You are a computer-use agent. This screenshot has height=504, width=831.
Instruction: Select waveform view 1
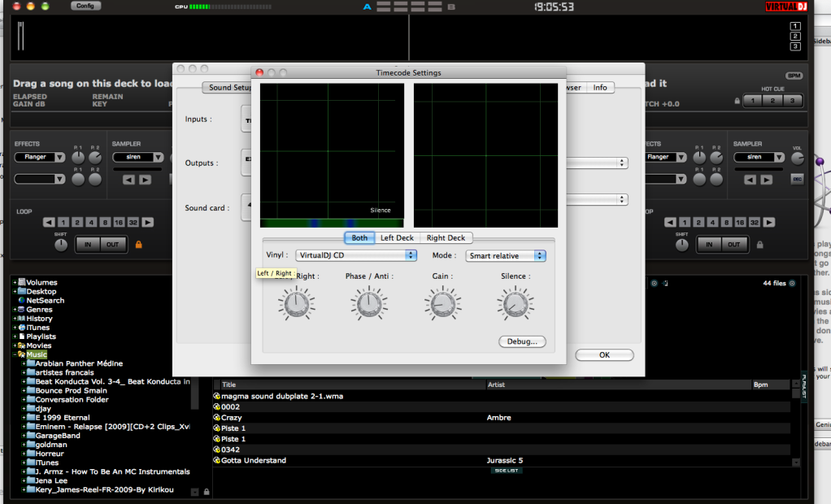click(x=795, y=26)
